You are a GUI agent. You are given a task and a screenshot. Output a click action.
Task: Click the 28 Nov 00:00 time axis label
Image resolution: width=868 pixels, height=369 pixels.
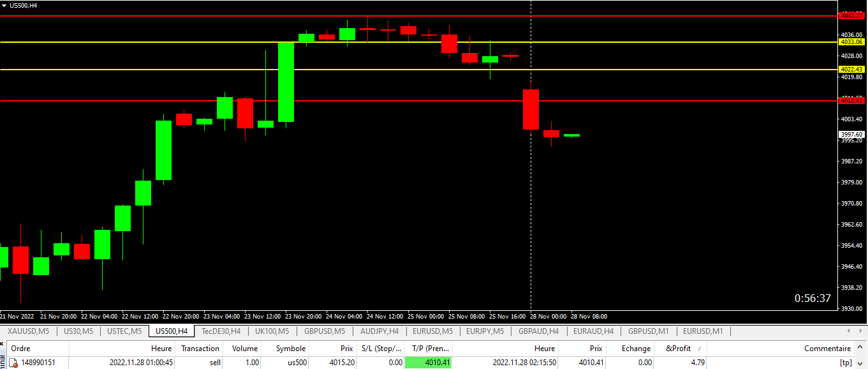548,316
